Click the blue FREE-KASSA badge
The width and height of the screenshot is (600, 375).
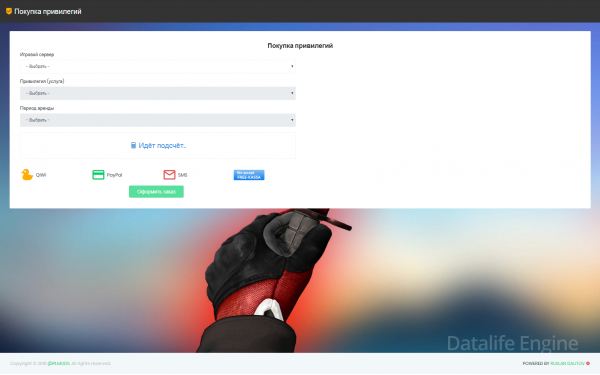click(x=249, y=175)
